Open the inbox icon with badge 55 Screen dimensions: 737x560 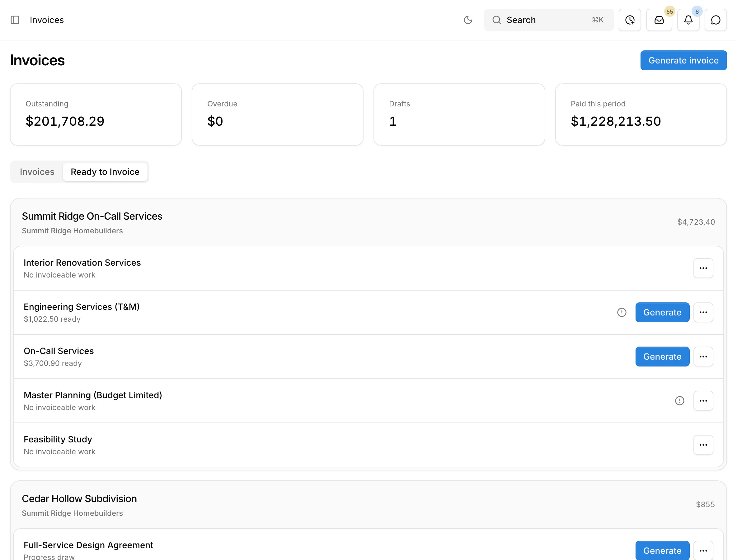click(x=659, y=20)
